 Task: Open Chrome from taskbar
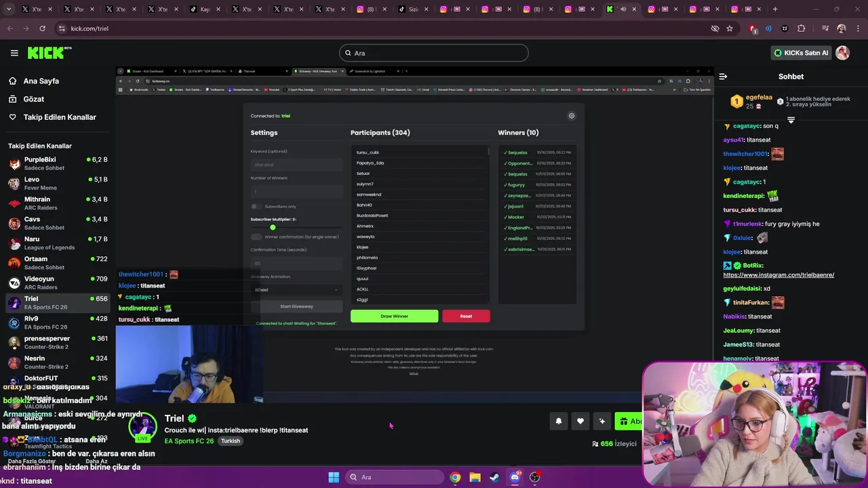pos(455,477)
